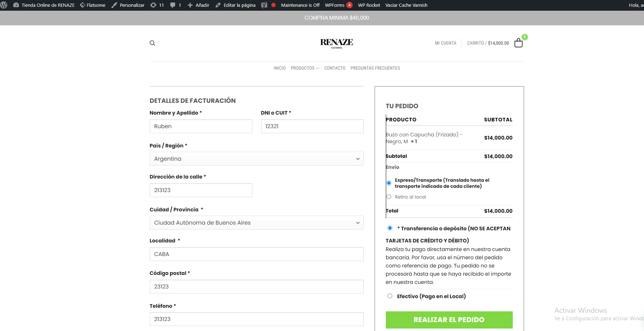Click the red Yoast status dot
The height and width of the screenshot is (331, 644).
click(x=274, y=5)
